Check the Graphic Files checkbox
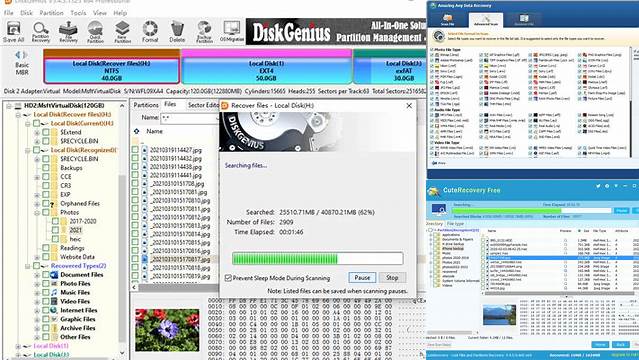 pos(46,319)
